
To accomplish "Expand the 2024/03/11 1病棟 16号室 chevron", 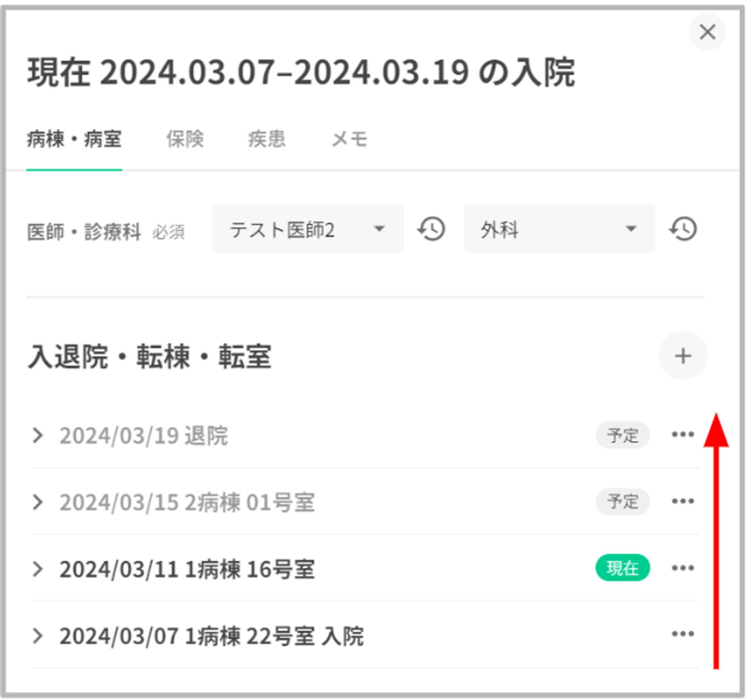I will pos(37,569).
